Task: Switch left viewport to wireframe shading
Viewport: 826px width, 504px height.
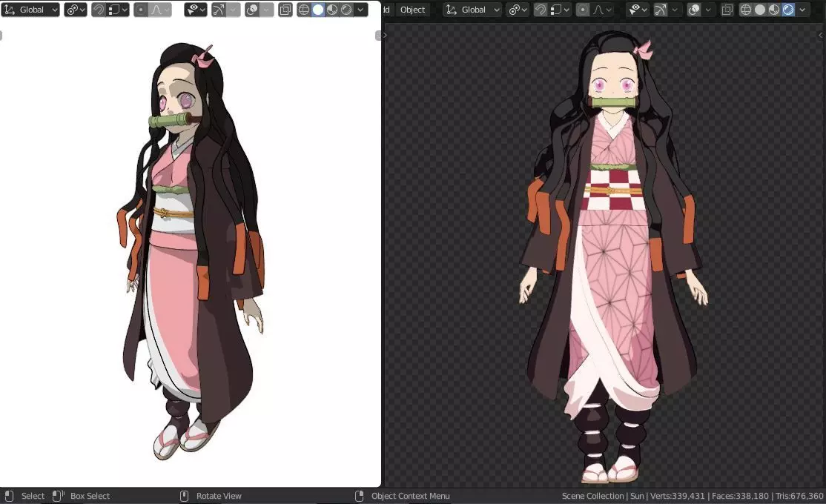Action: click(x=304, y=10)
